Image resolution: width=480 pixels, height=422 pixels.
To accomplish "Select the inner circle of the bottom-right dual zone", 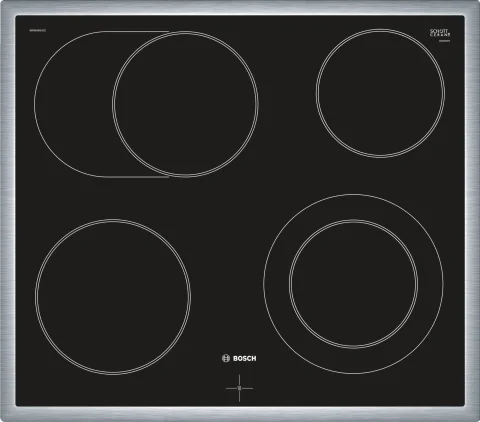I will pyautogui.click(x=353, y=284).
